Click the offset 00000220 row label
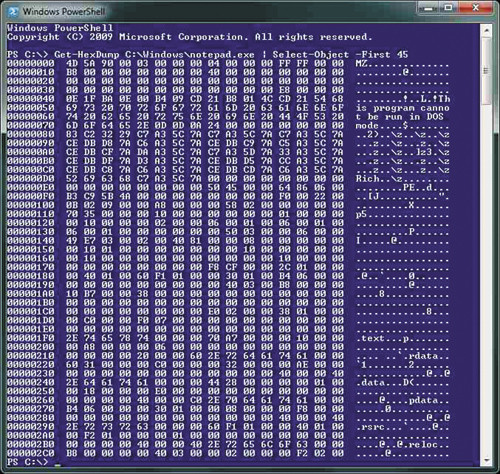The image size is (500, 474). (x=31, y=365)
